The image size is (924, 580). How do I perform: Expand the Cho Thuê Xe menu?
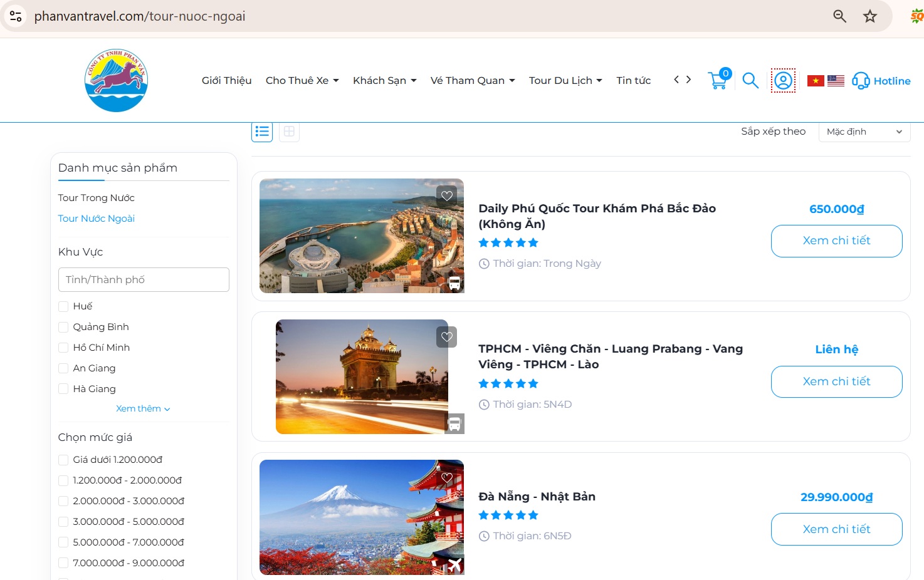(x=302, y=80)
